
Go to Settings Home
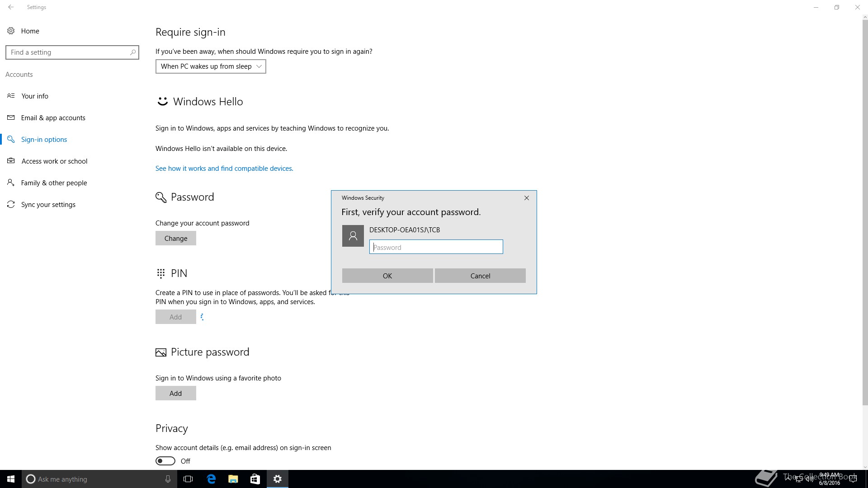click(30, 31)
